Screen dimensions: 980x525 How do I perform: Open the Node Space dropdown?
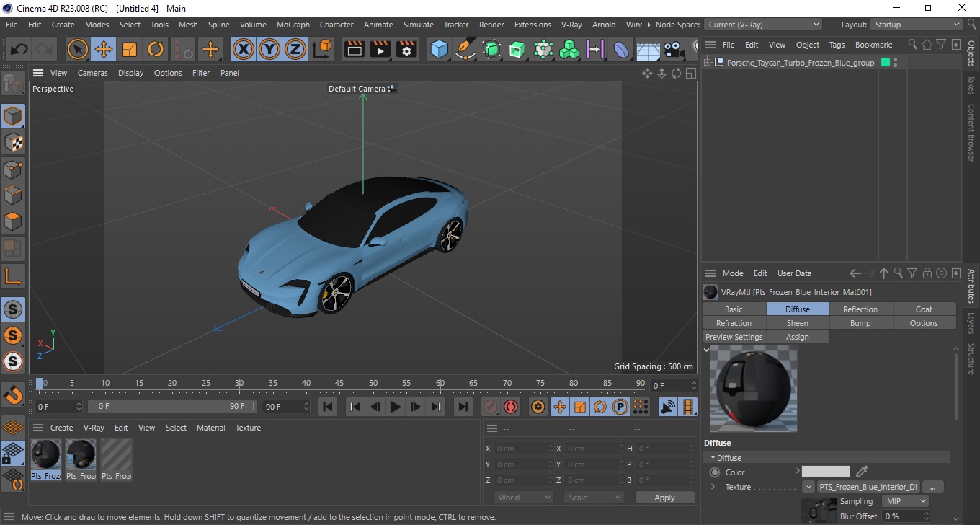click(x=762, y=25)
